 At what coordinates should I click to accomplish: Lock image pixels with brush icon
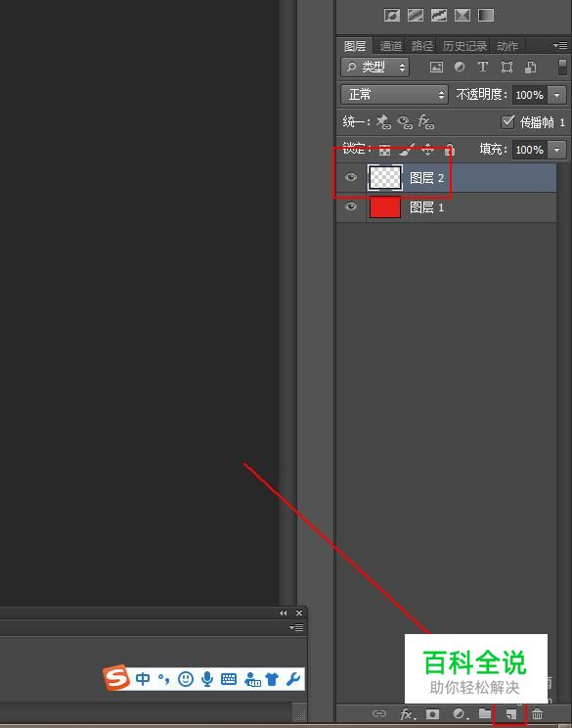coord(406,150)
